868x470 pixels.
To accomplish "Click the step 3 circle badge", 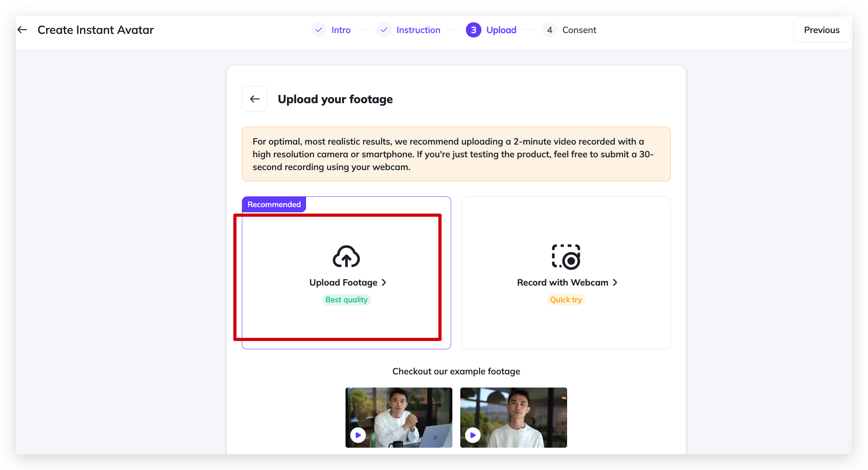I will (473, 30).
